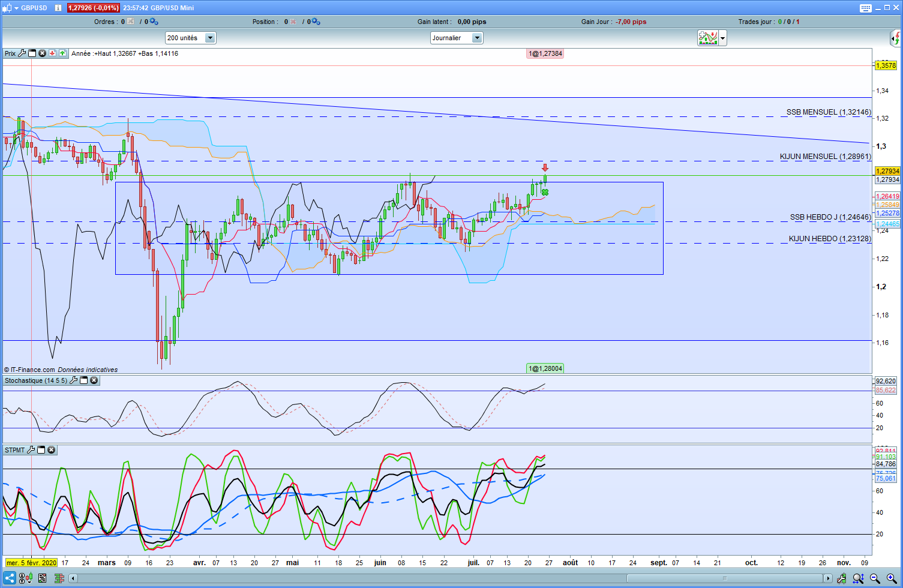Viewport: 903px width, 588px height.
Task: Click the green up arrow in Prix panel
Action: point(62,53)
